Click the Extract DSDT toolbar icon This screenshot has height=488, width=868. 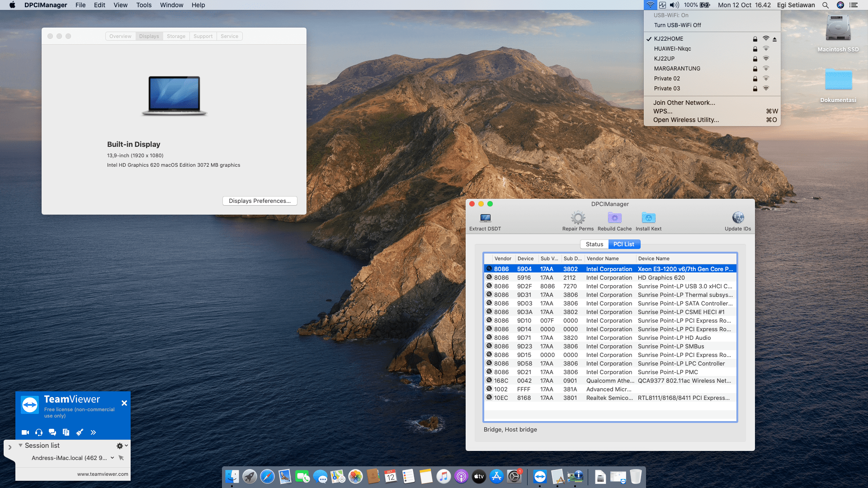click(x=485, y=219)
